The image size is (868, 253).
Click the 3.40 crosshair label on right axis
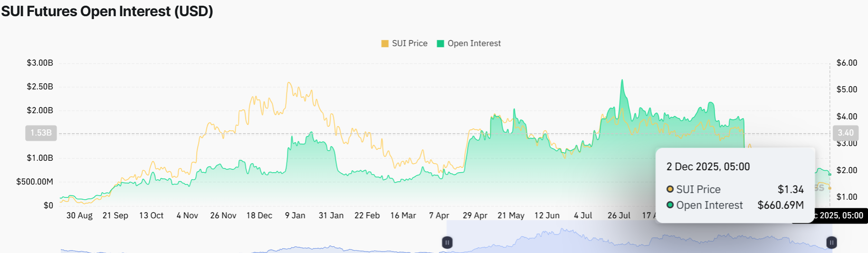845,133
